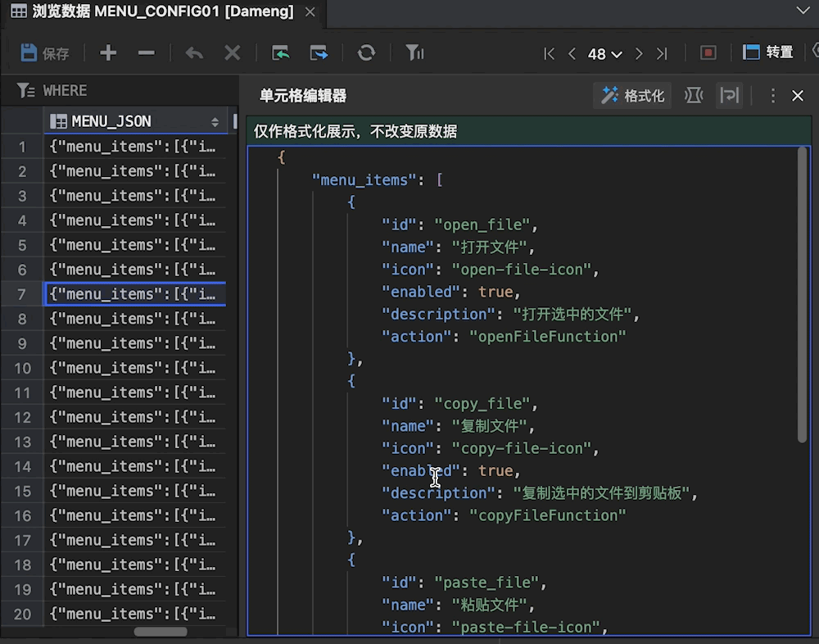Expand the tab list chevron
This screenshot has height=644, width=819.
point(803,11)
